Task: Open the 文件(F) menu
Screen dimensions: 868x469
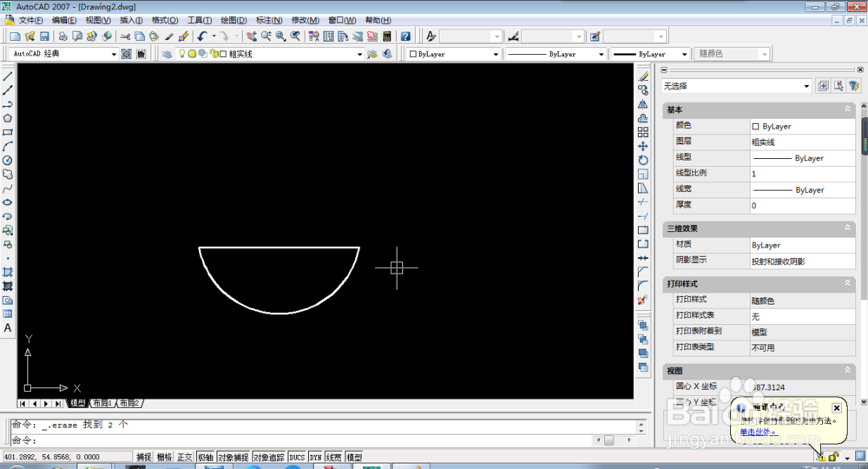Action: point(30,20)
